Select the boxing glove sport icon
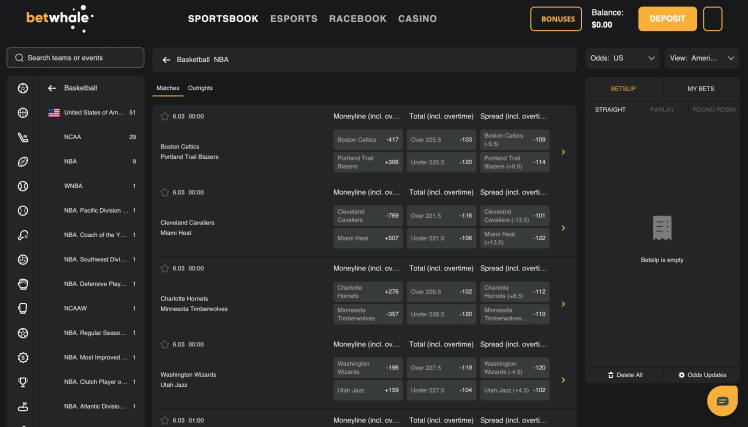 pos(23,283)
